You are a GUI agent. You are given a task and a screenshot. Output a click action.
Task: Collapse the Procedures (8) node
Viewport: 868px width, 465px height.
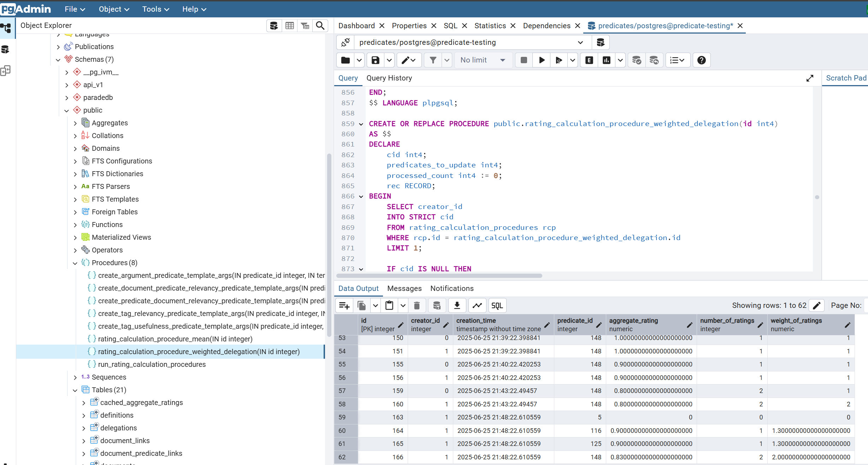click(75, 263)
